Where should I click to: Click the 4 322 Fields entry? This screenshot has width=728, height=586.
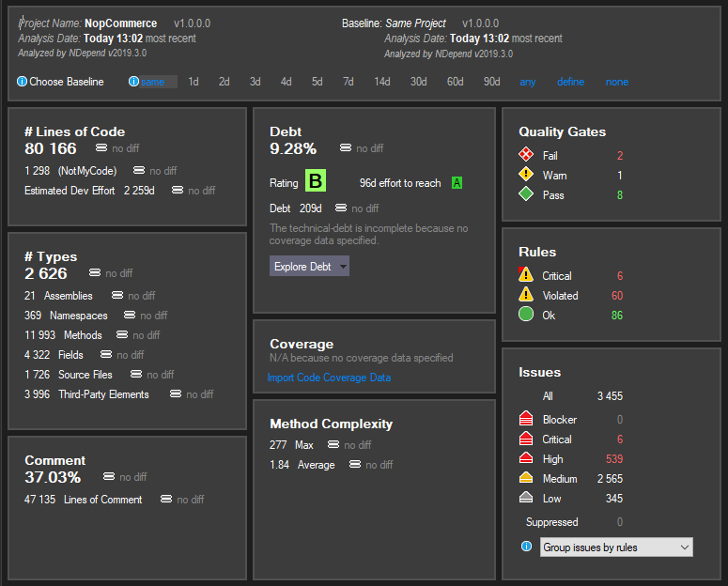pyautogui.click(x=54, y=355)
